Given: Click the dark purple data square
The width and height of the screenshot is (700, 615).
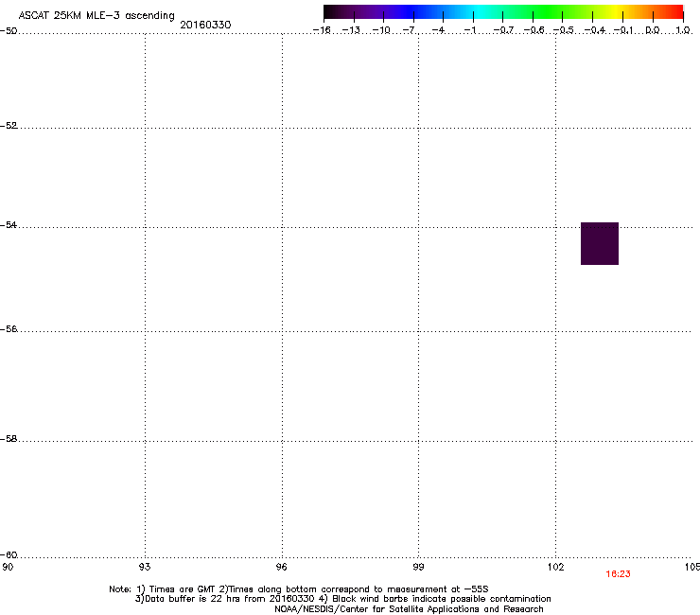Looking at the screenshot, I should point(600,243).
